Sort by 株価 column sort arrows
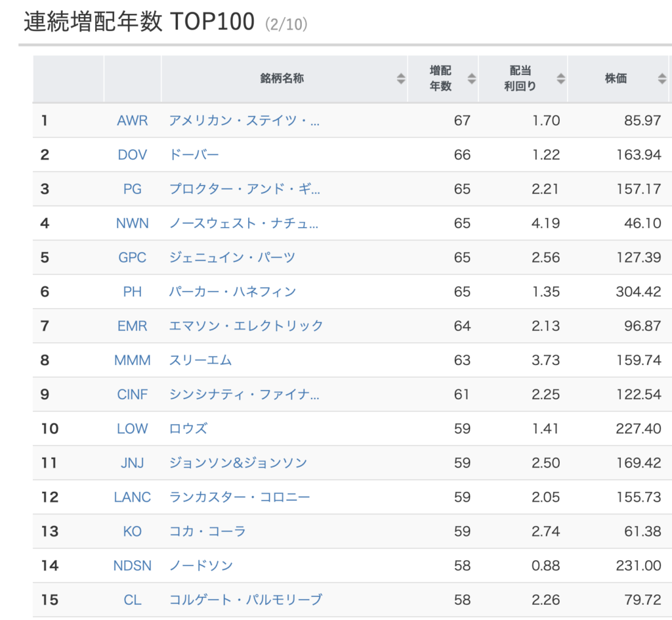This screenshot has width=672, height=620. point(661,78)
